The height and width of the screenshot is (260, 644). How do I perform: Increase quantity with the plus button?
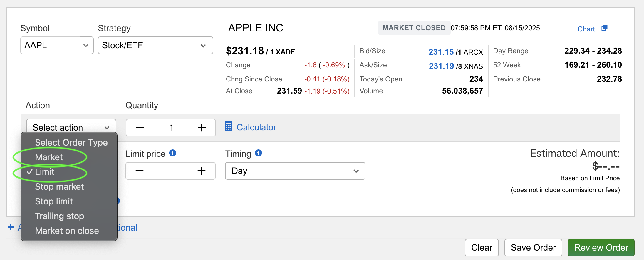202,128
